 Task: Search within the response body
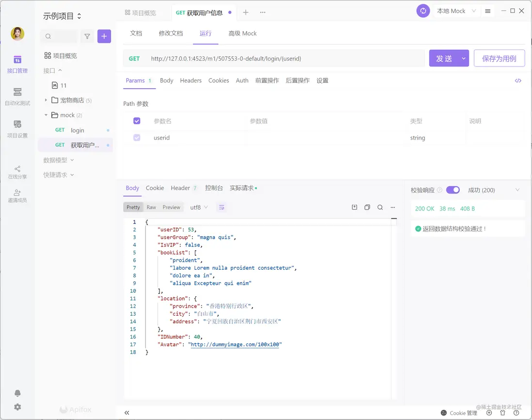click(x=380, y=207)
